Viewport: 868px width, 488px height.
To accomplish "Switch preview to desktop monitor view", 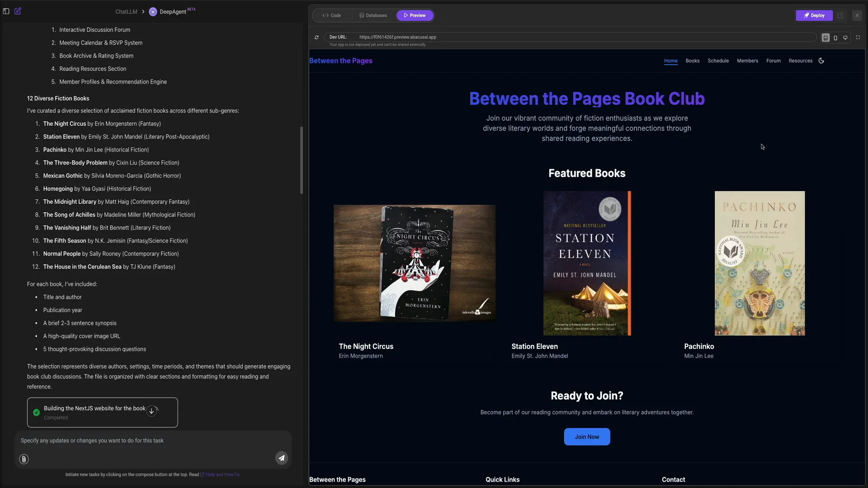I will point(845,38).
